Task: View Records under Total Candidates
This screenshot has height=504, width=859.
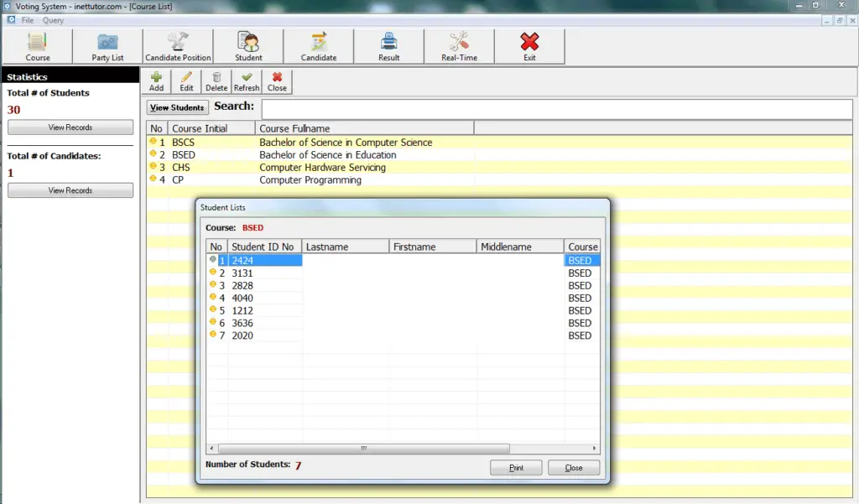Action: click(70, 190)
